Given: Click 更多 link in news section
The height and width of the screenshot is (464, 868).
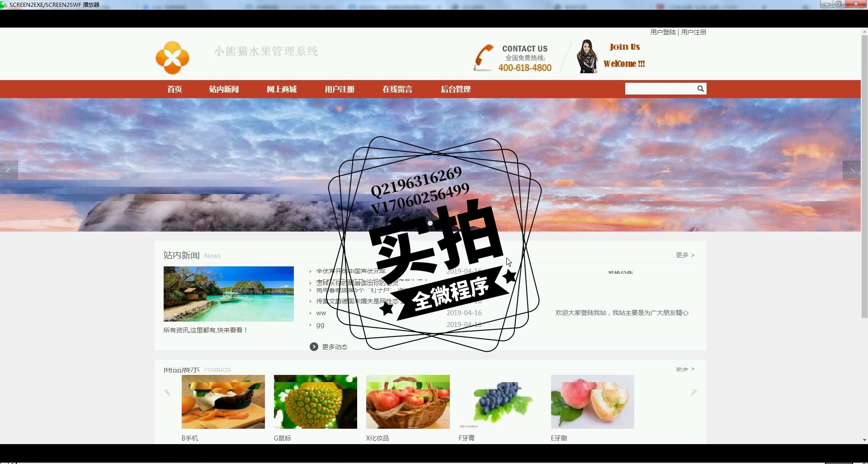Looking at the screenshot, I should tap(685, 255).
